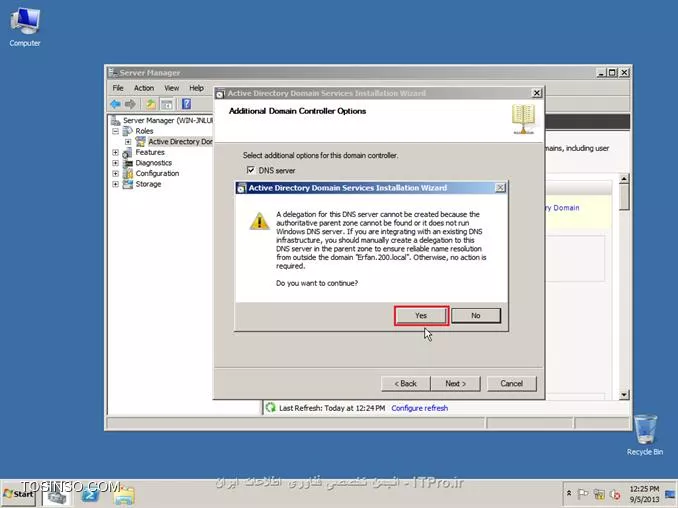Toggle the DNS server checkbox
The image size is (678, 508).
point(250,170)
